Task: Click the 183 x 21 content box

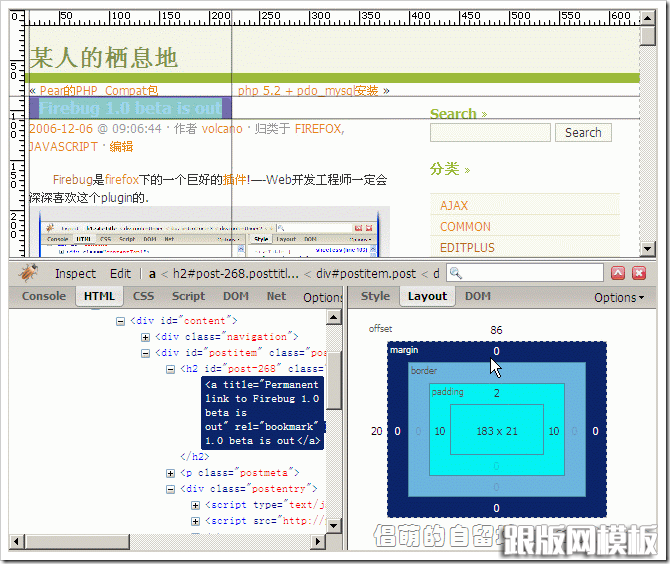Action: point(497,431)
